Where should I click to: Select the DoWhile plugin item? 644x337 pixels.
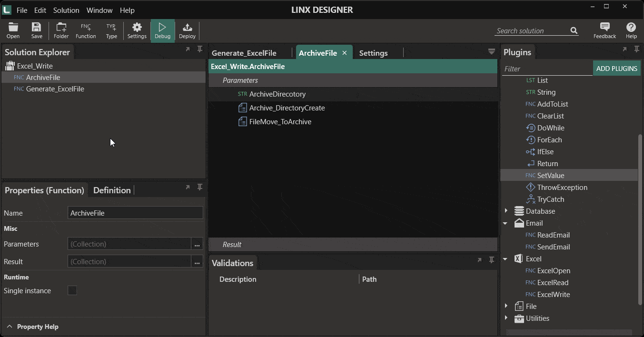[551, 128]
